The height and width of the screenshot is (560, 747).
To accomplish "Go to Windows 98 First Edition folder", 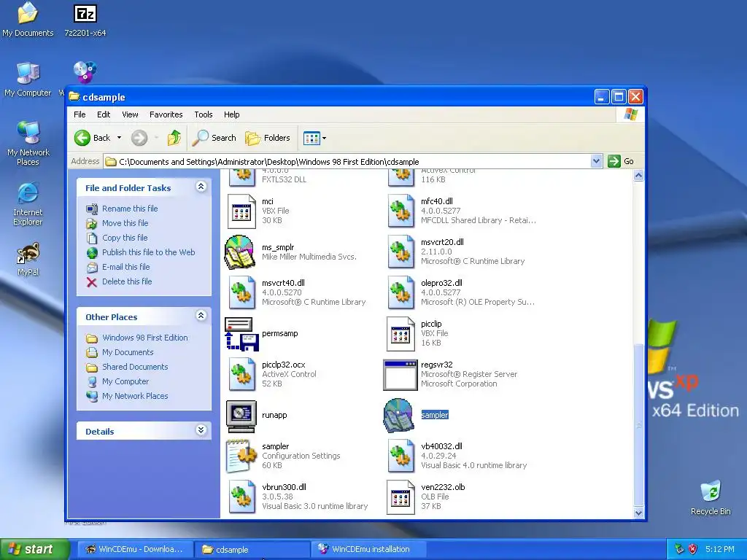I will coord(145,338).
